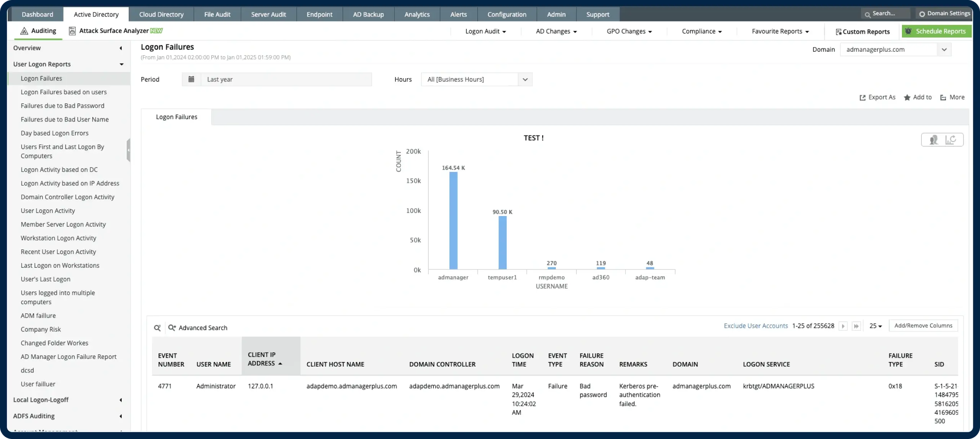Switch to the File Audit tab

tap(217, 15)
